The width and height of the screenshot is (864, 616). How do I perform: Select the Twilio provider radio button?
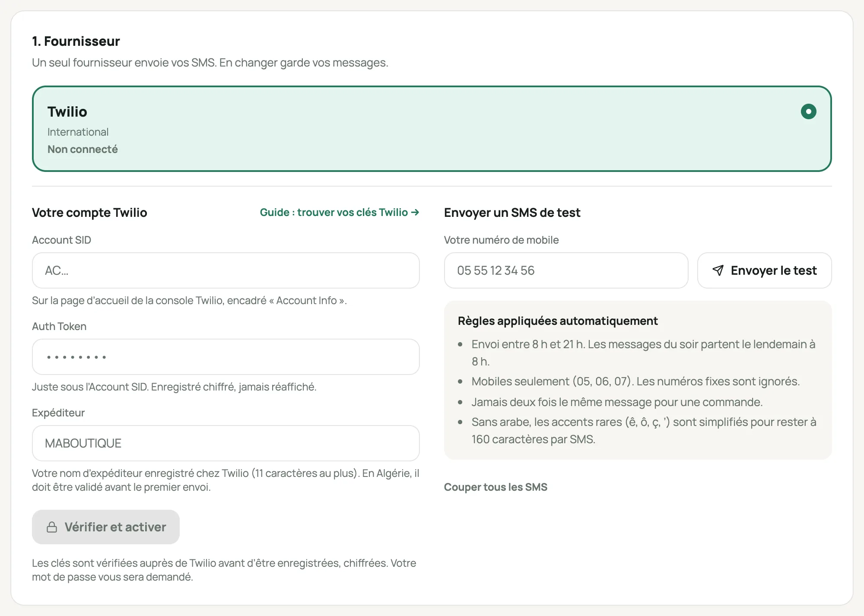click(808, 111)
